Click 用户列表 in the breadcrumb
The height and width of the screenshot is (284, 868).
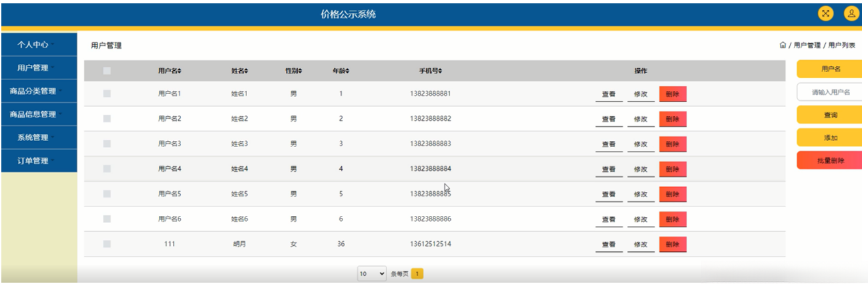[x=842, y=45]
